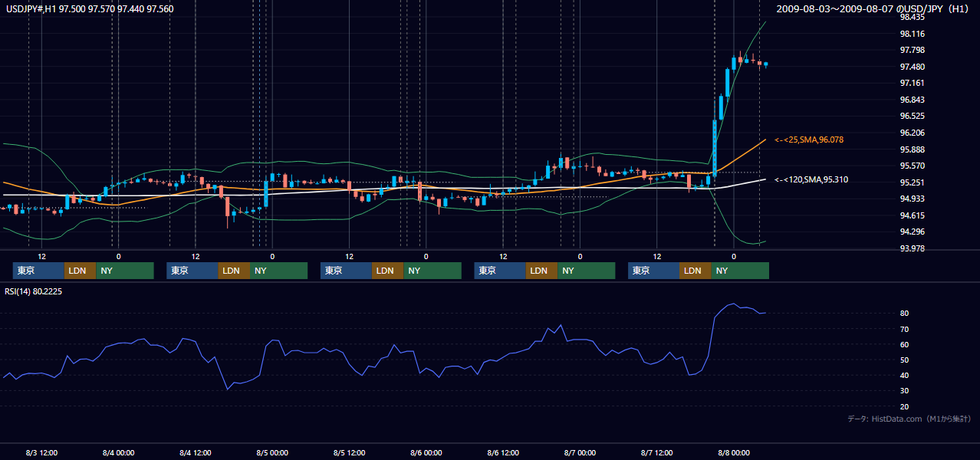Click the USDJPY#,H1 price header text
This screenshot has width=980, height=460.
(x=90, y=8)
